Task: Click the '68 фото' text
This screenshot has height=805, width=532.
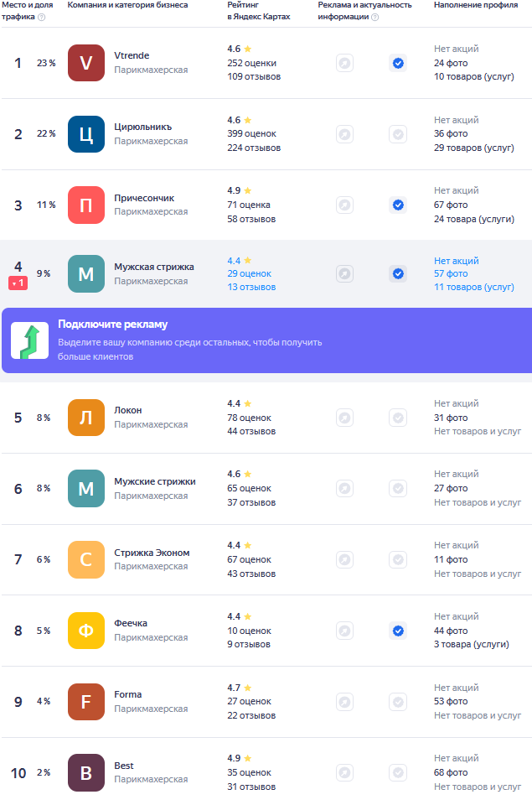Action: click(451, 772)
